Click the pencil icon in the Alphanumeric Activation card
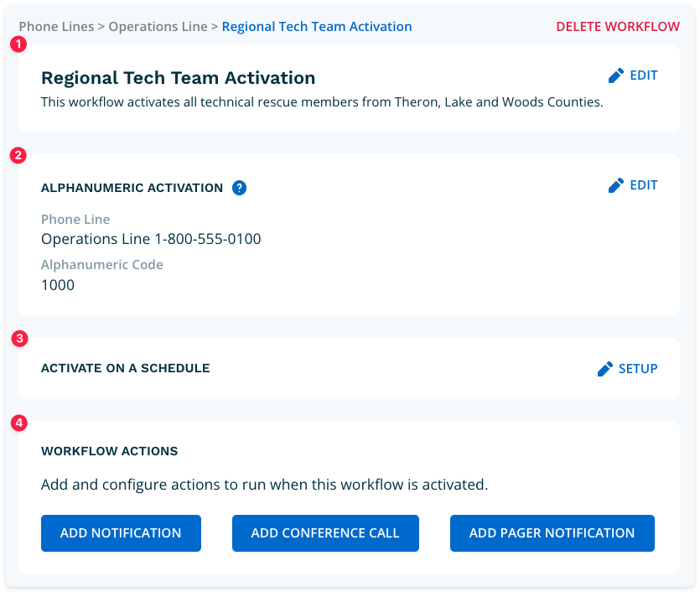This screenshot has width=700, height=592. (616, 185)
